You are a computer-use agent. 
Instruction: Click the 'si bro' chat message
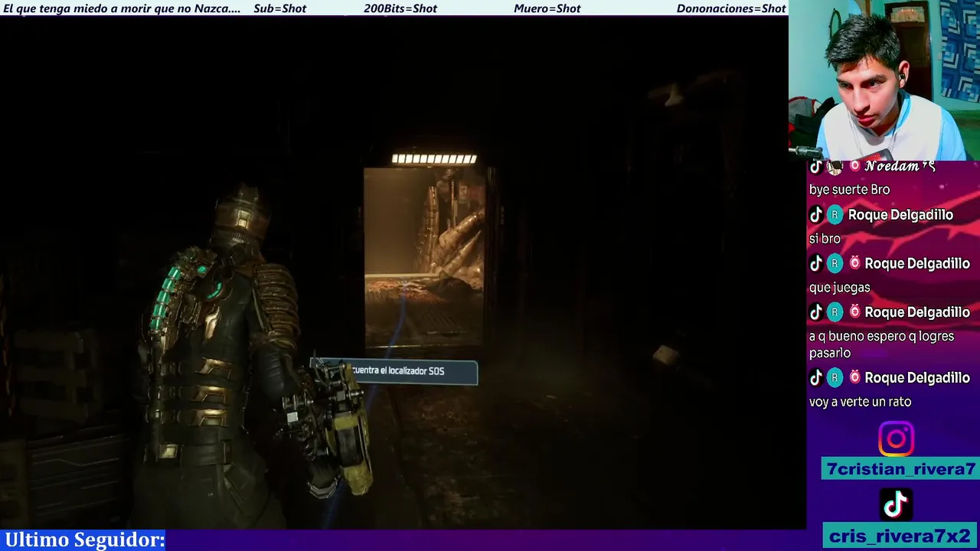[825, 239]
